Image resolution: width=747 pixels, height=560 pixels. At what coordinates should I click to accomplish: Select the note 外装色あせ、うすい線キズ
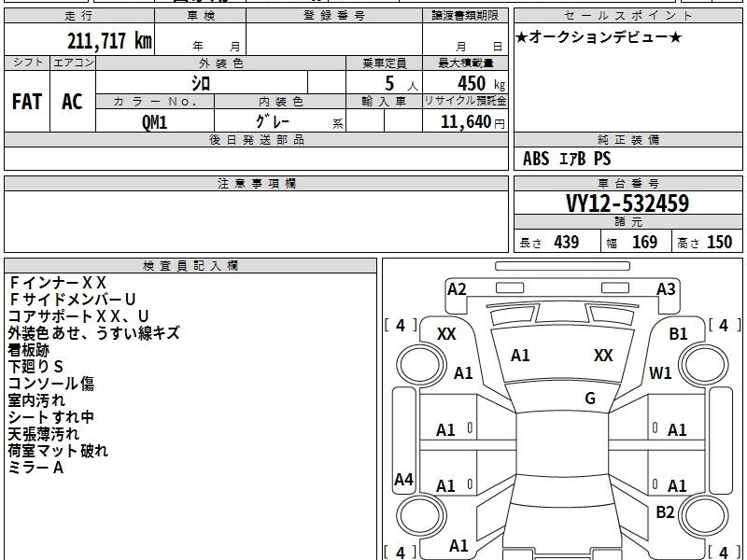point(94,333)
